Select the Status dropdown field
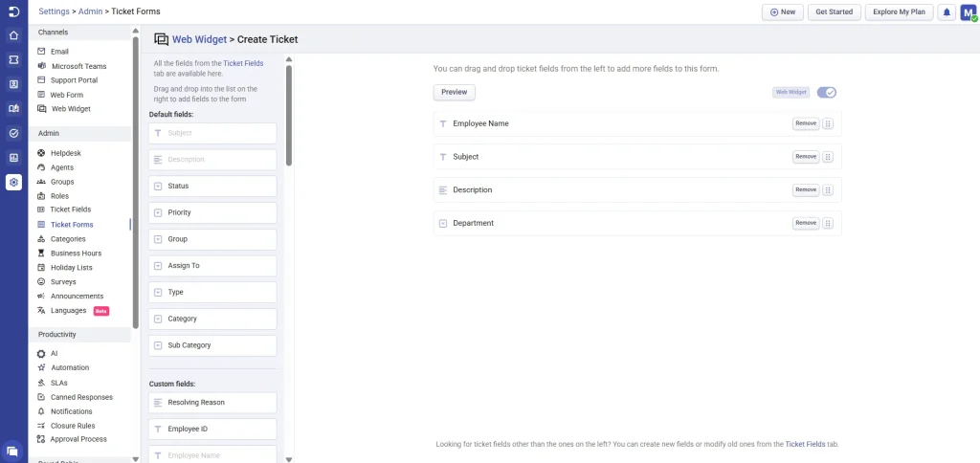The height and width of the screenshot is (463, 980). pos(212,186)
